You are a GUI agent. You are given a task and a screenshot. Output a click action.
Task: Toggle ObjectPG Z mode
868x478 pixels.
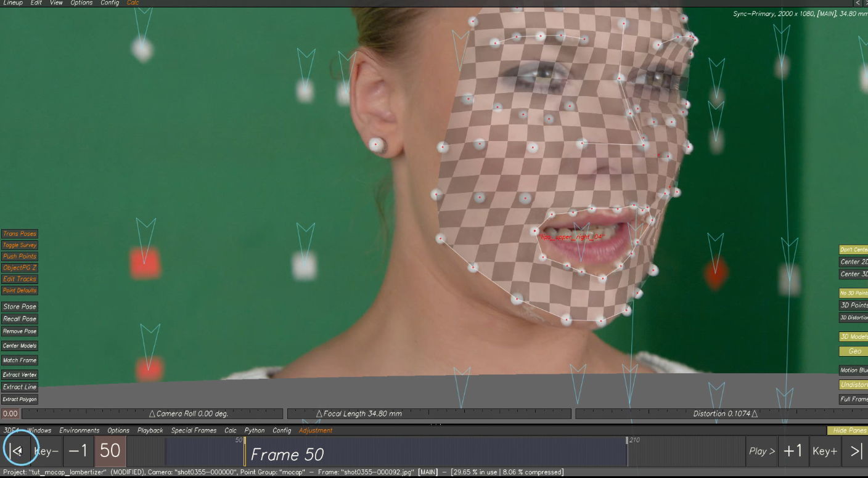coord(20,268)
